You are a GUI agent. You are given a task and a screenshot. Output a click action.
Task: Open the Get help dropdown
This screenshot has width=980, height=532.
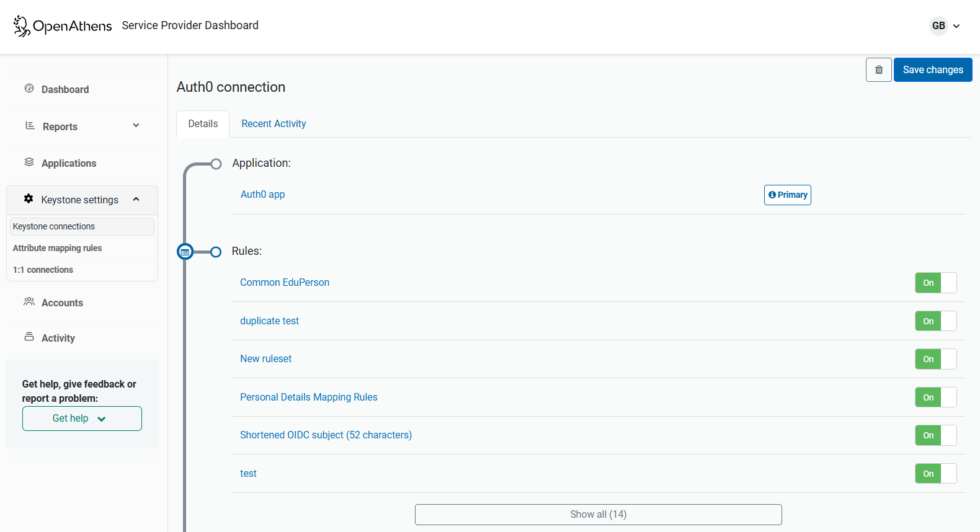click(x=82, y=419)
